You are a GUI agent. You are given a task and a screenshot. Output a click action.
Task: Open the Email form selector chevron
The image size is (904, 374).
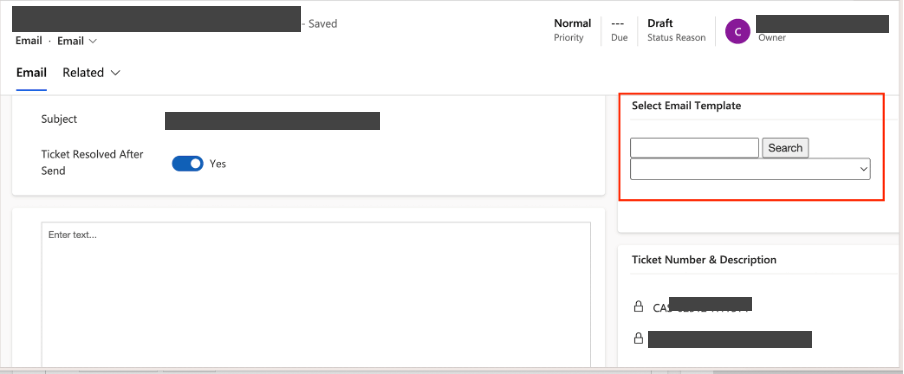point(93,41)
